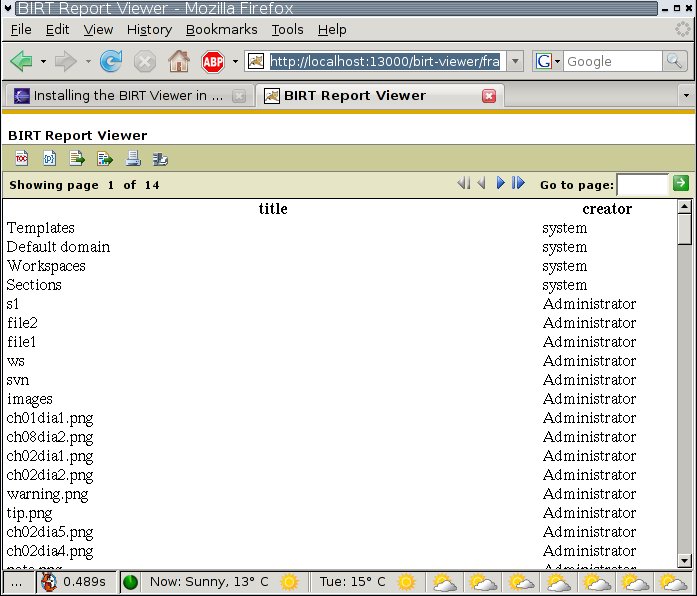Open the History menu

click(x=149, y=29)
